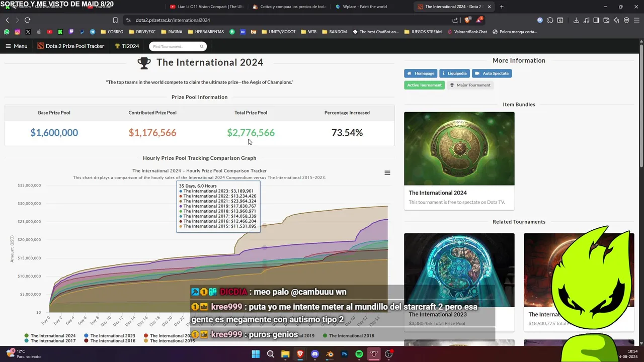The width and height of the screenshot is (644, 362).
Task: Open the Instagram bookmark
Action: (x=17, y=32)
